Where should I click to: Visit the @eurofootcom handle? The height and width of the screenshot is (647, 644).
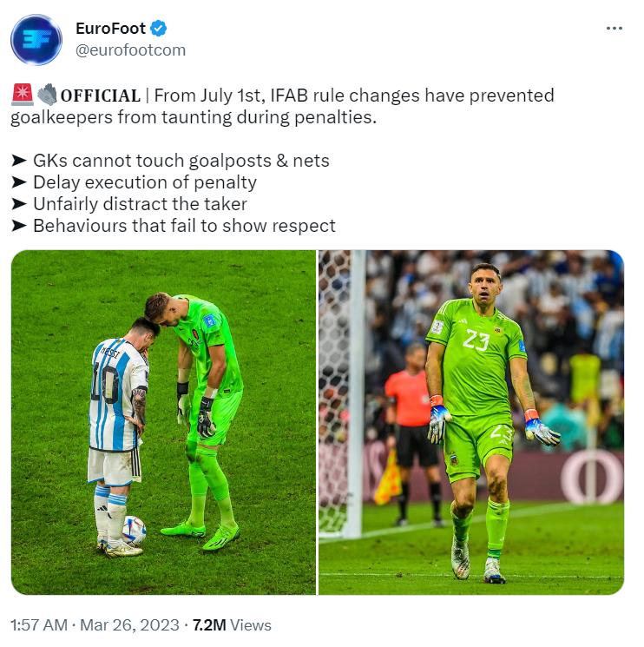pyautogui.click(x=130, y=50)
